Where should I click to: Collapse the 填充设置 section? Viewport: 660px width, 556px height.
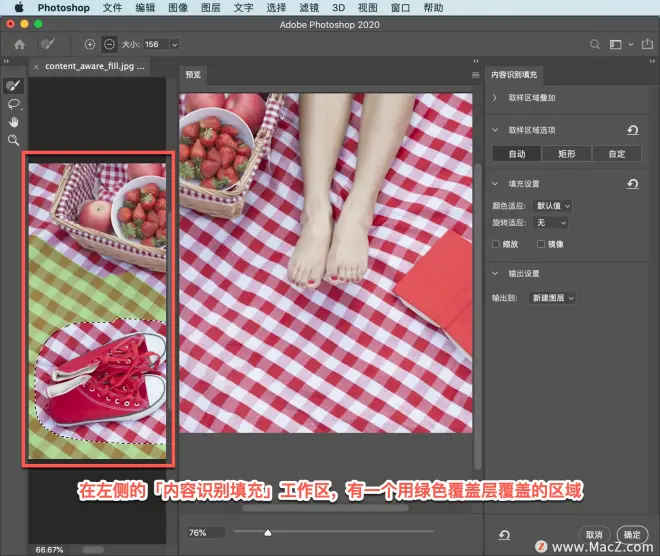click(495, 184)
